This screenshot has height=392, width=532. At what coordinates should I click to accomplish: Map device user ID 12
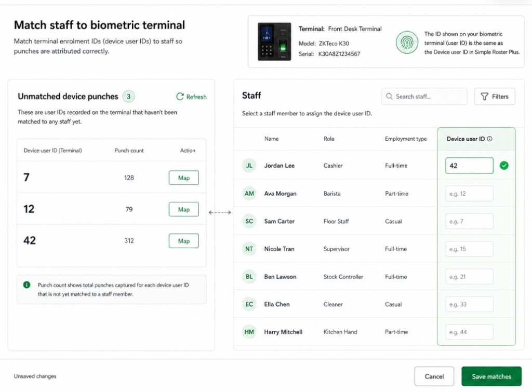(x=184, y=209)
